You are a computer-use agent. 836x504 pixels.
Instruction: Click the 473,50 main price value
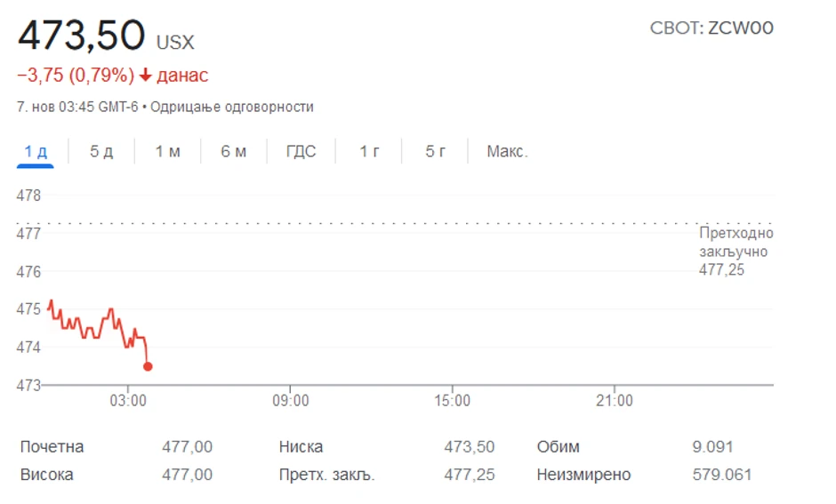click(82, 36)
